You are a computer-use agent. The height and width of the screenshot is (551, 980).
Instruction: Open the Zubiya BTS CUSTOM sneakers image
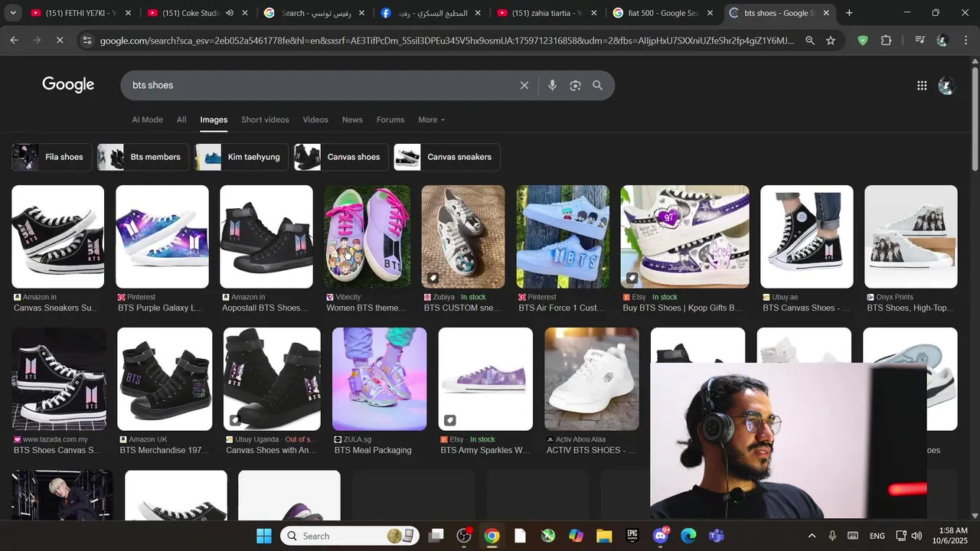(x=463, y=236)
